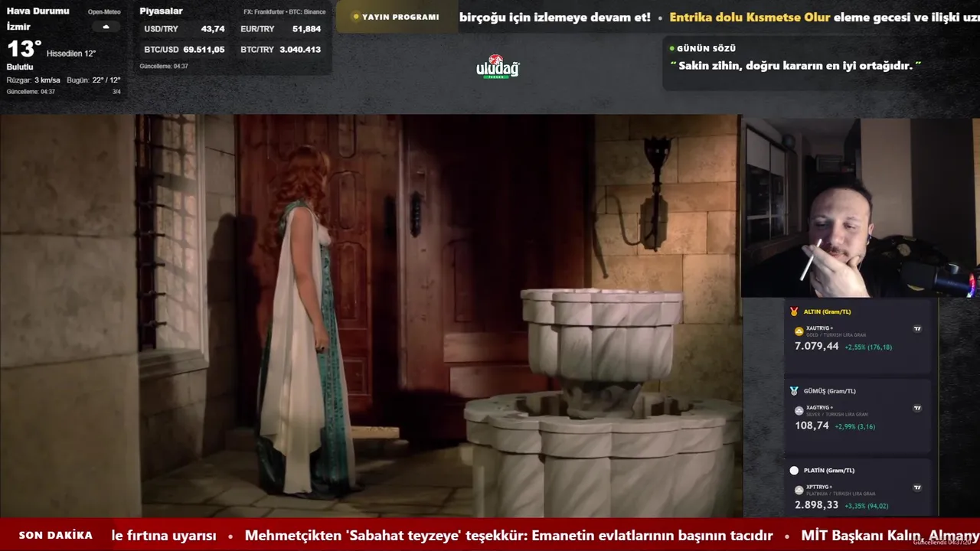Click the XAUTRYG gold symbol icon
This screenshot has height=551, width=980.
pyautogui.click(x=799, y=331)
